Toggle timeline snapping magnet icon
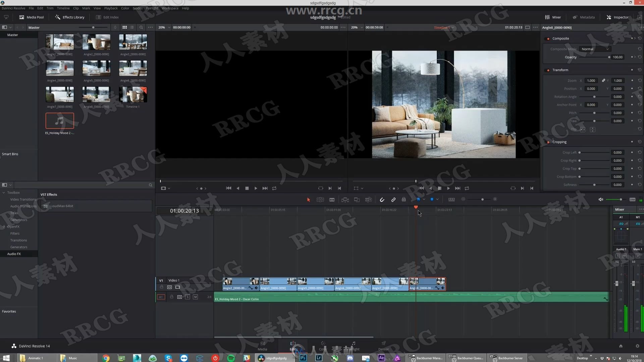644x362 pixels. point(382,200)
